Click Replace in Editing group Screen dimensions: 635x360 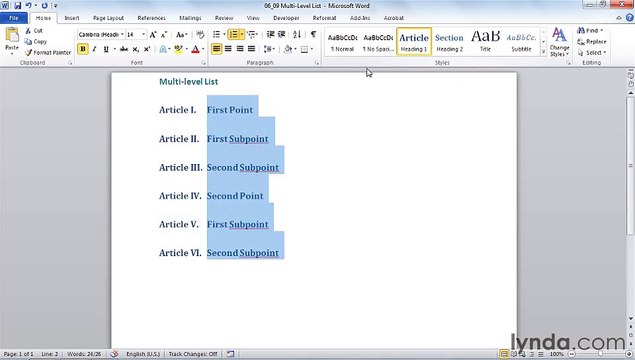[592, 42]
